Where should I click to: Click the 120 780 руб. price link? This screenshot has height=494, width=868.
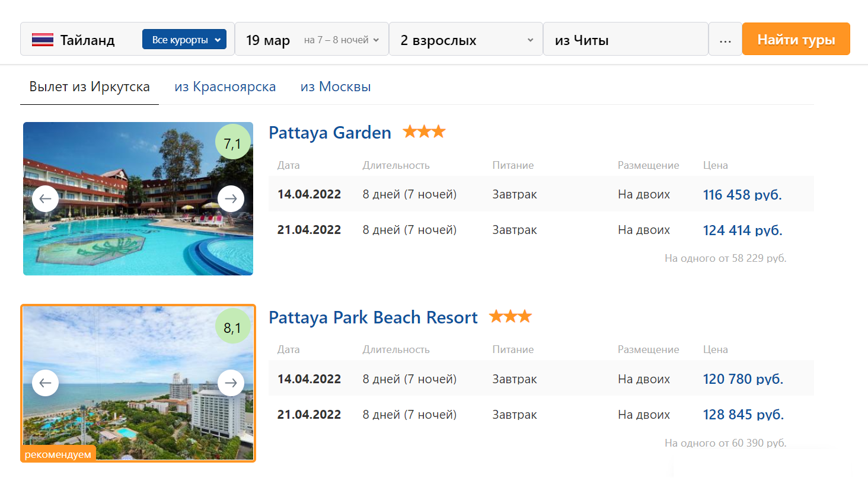click(743, 378)
